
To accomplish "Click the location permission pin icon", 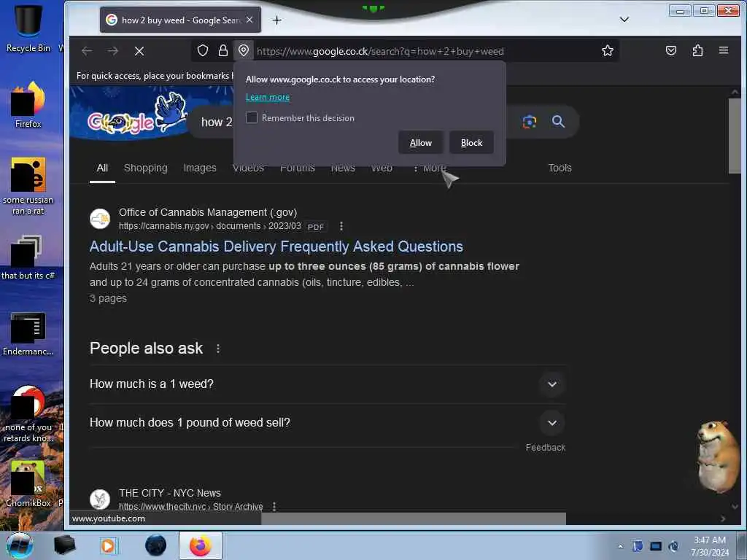I will [244, 50].
